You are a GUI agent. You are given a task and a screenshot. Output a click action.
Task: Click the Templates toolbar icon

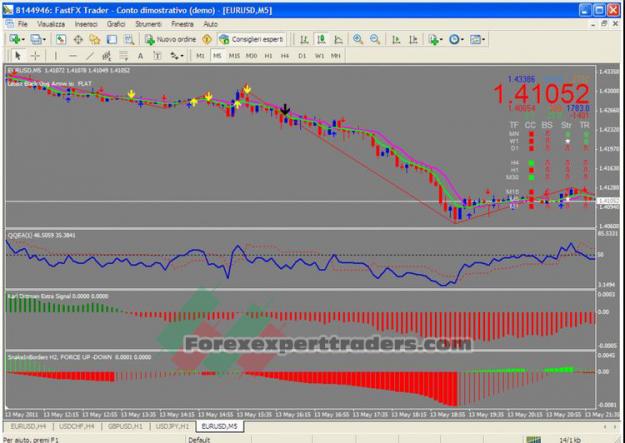point(475,39)
